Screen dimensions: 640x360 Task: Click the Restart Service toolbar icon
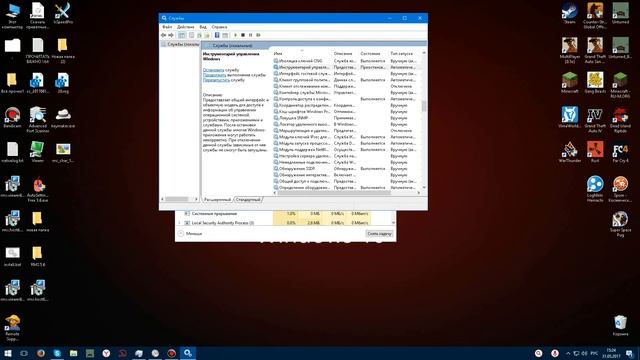(258, 35)
